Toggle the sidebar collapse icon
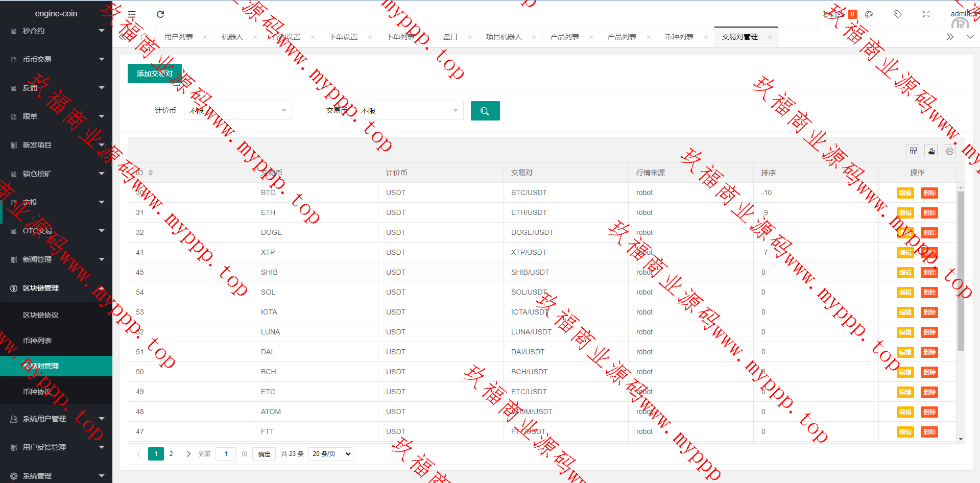 pos(132,14)
